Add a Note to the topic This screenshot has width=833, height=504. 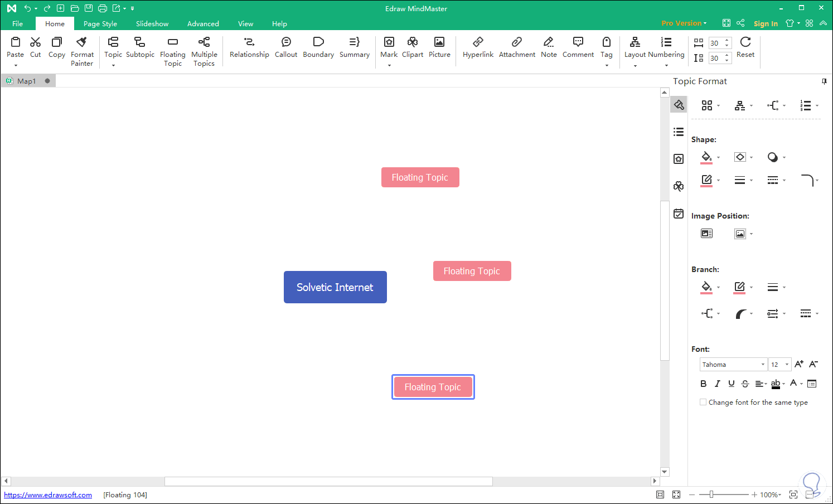549,47
